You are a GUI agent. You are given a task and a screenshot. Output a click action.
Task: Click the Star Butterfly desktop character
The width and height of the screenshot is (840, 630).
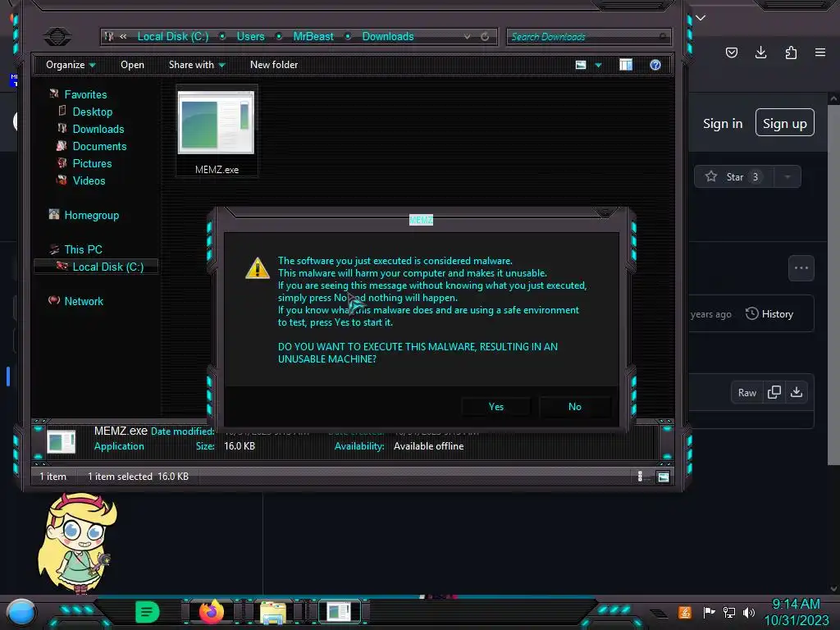click(77, 543)
